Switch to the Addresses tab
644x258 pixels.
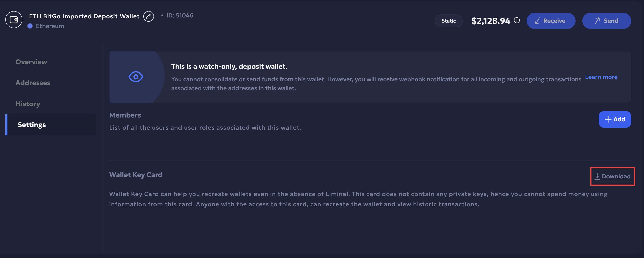coord(33,83)
